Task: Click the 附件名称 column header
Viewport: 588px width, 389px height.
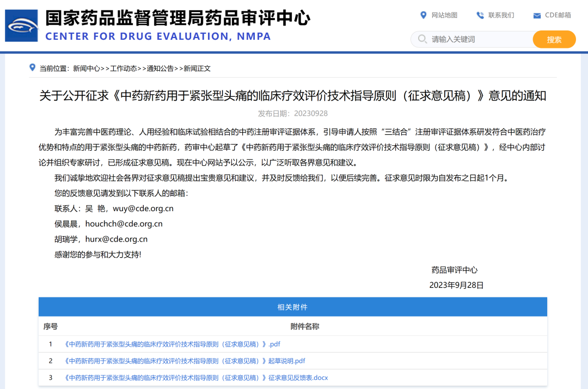Action: click(304, 326)
